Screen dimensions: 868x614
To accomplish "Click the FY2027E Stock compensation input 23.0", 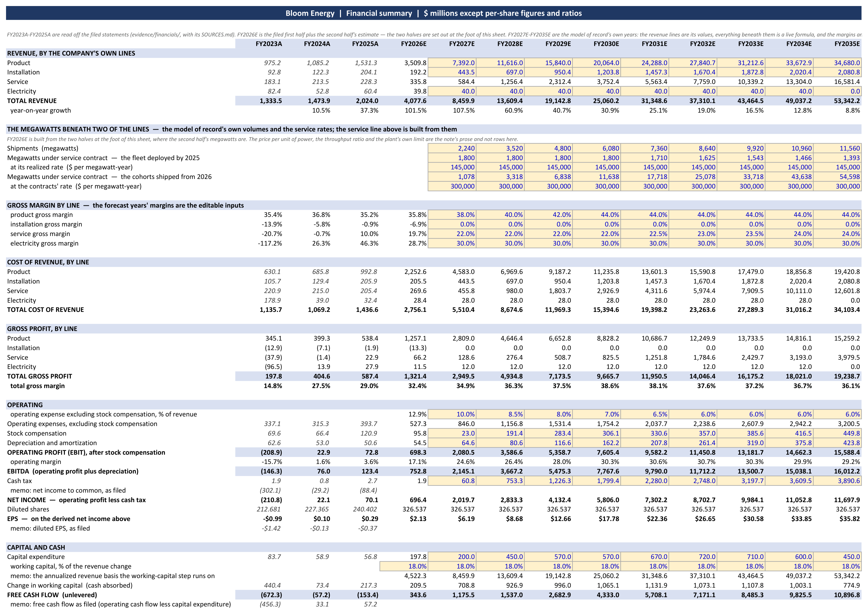I will tap(452, 433).
